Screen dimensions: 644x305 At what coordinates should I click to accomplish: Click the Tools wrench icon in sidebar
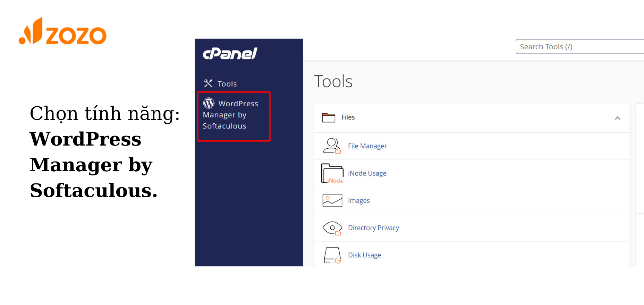[208, 83]
